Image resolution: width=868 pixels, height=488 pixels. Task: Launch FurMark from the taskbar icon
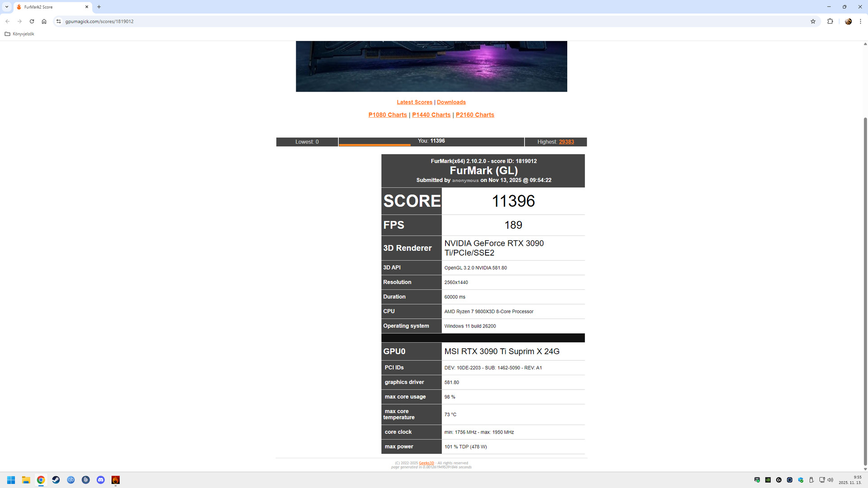(116, 480)
